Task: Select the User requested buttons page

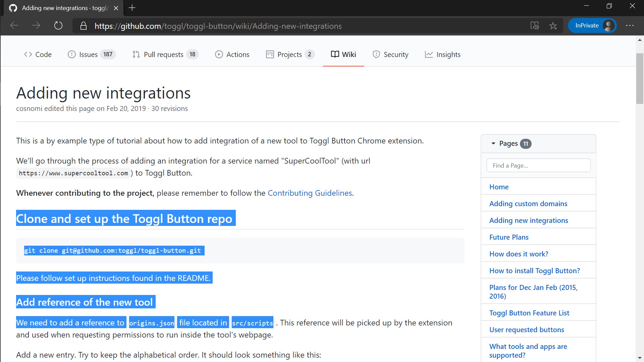Action: (527, 329)
